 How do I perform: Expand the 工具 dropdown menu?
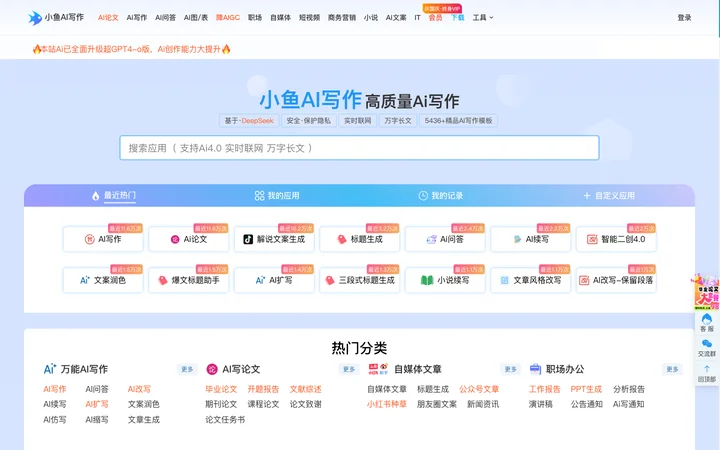[x=483, y=17]
